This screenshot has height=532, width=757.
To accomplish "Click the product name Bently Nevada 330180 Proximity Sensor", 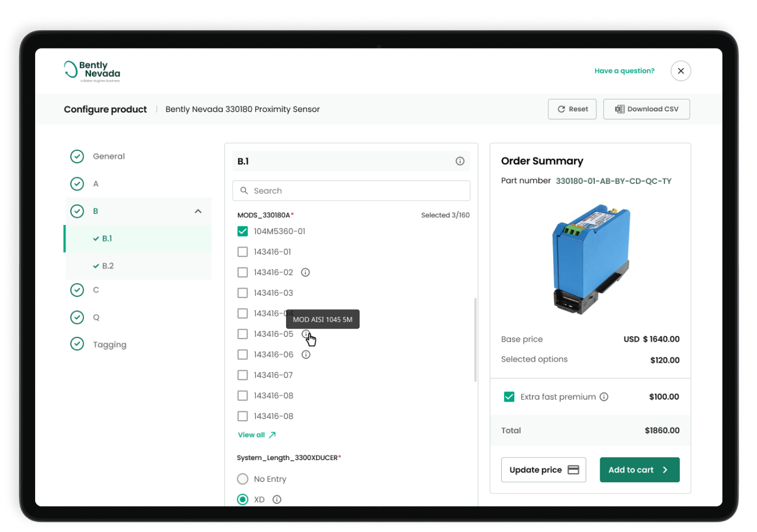I will click(x=243, y=109).
